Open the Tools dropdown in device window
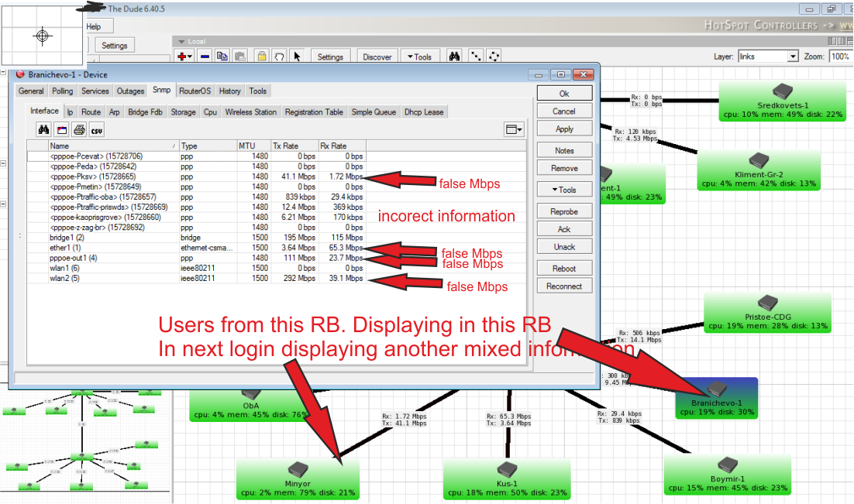This screenshot has height=504, width=854. point(564,190)
